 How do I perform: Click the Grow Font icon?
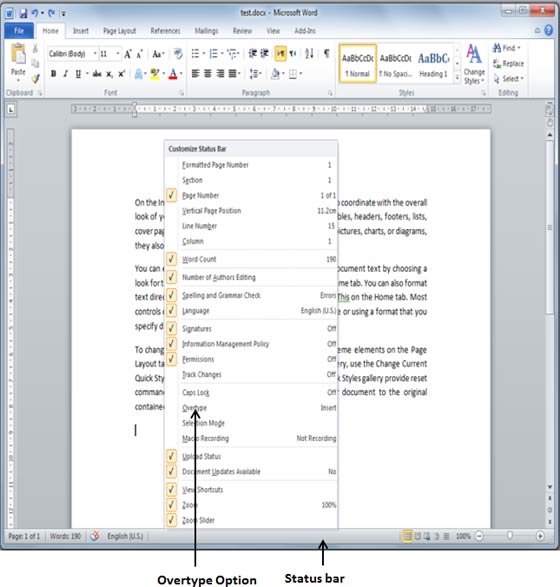(128, 54)
